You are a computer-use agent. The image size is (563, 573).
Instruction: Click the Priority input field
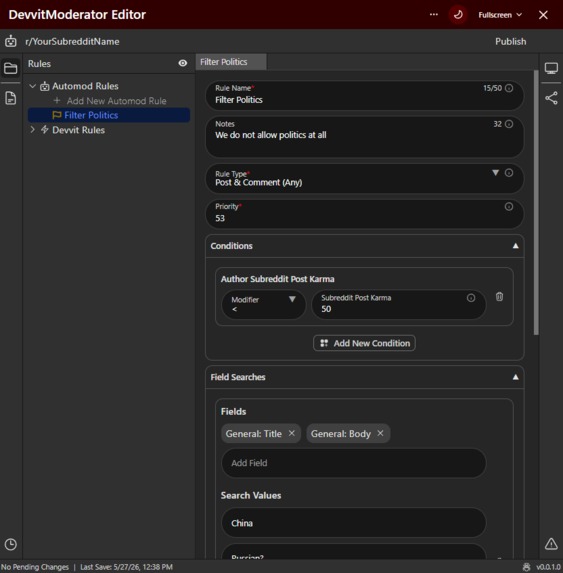click(364, 214)
